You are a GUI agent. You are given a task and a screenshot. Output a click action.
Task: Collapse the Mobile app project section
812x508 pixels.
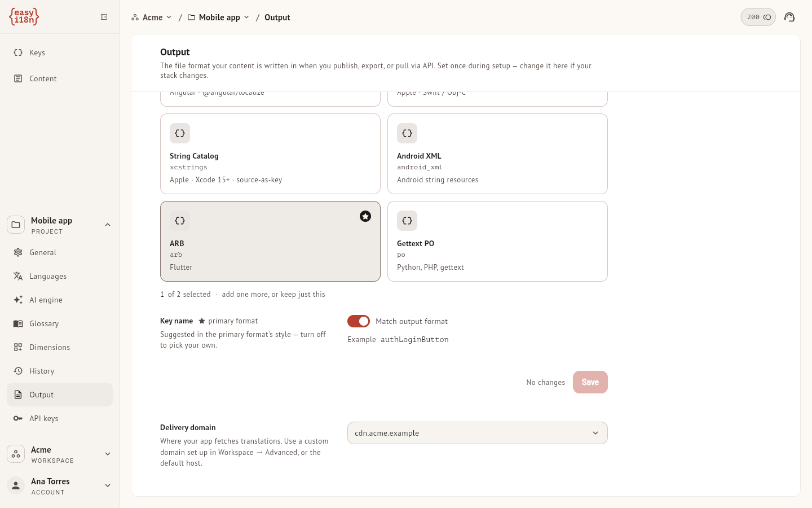[x=108, y=225]
